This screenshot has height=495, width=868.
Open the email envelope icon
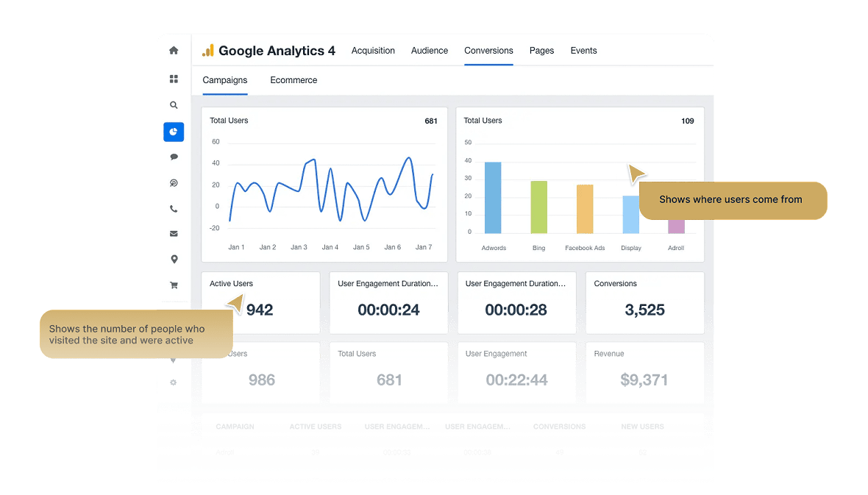[174, 234]
